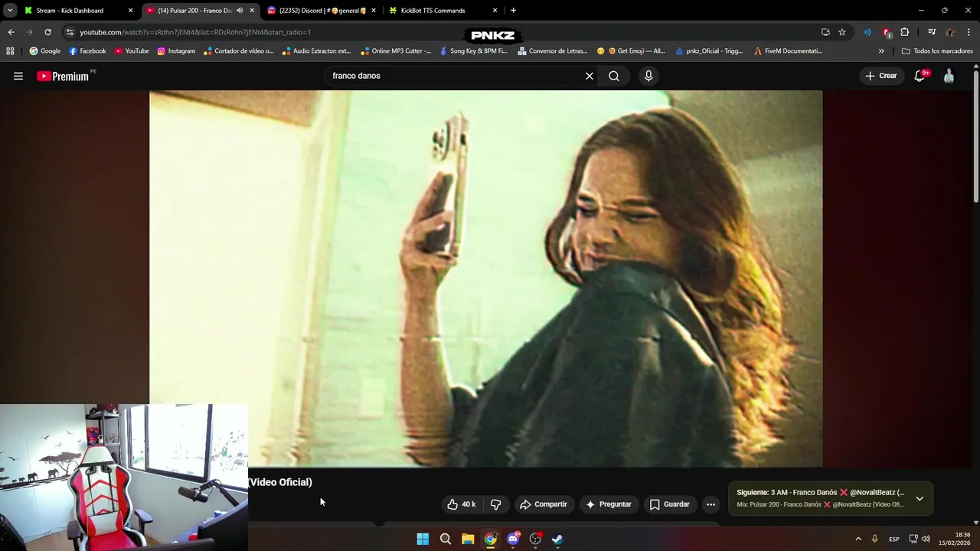Open the Conversor de Letras bookmark

point(552,51)
